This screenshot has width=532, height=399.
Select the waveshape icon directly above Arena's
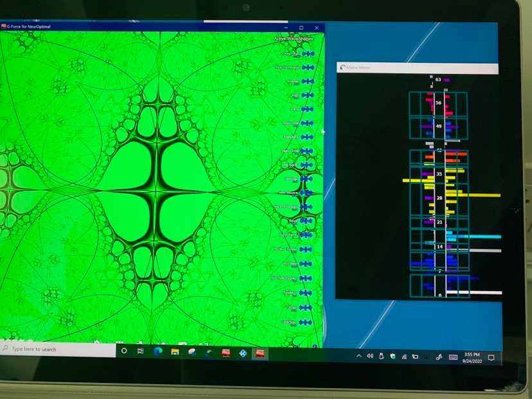coord(308,95)
